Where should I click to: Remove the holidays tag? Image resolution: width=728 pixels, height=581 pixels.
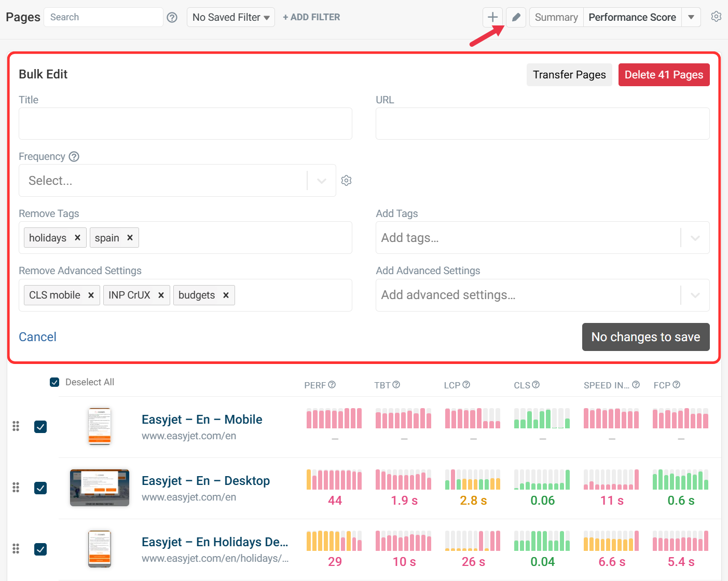[x=77, y=238]
